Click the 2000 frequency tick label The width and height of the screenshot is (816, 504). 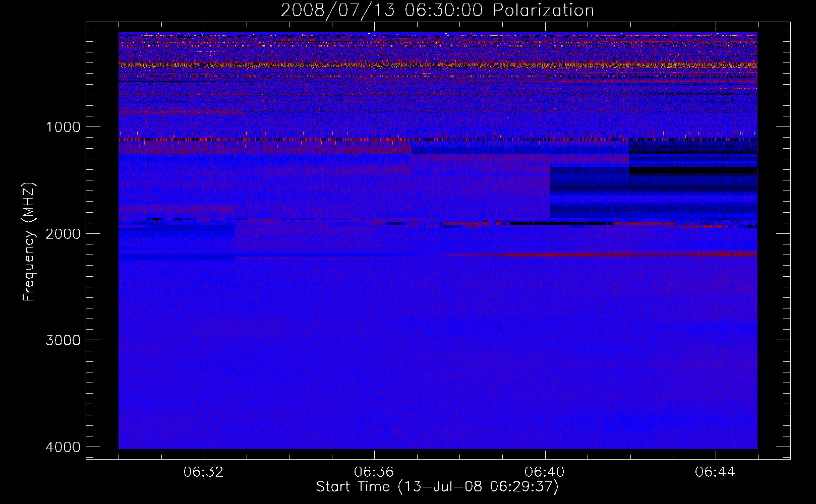(63, 233)
